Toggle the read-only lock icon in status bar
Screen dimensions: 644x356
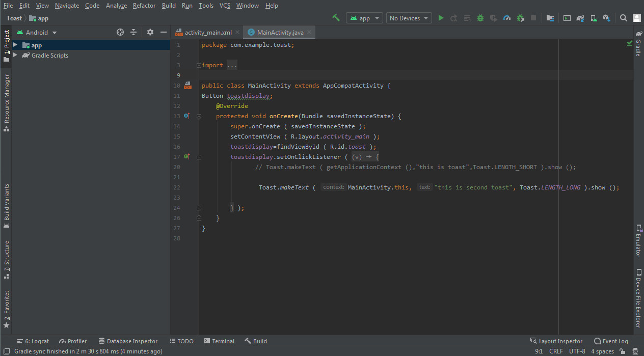pyautogui.click(x=623, y=351)
